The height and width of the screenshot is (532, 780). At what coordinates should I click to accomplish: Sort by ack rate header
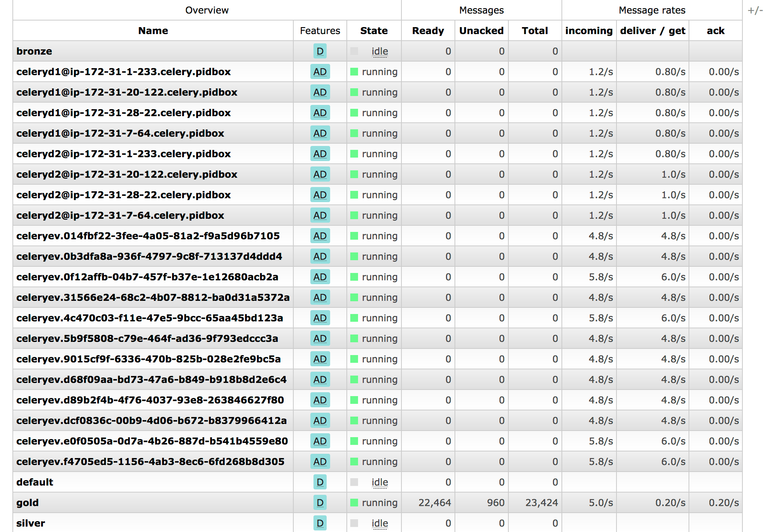[716, 31]
